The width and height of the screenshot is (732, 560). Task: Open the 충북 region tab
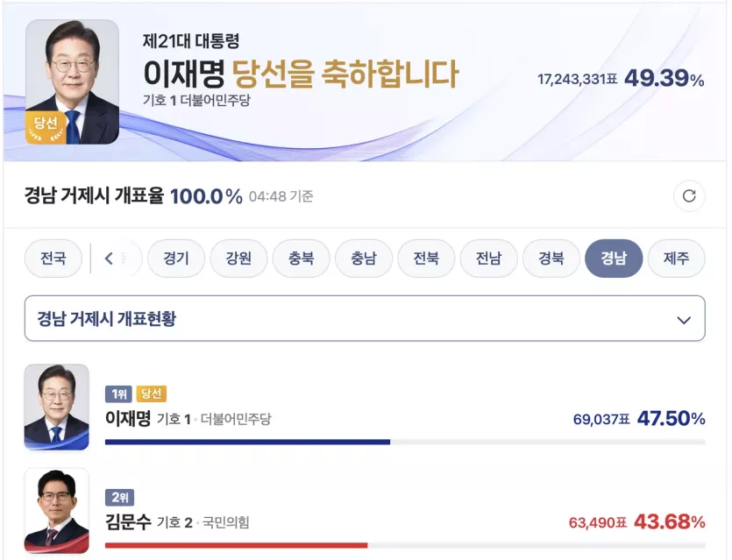tap(301, 258)
